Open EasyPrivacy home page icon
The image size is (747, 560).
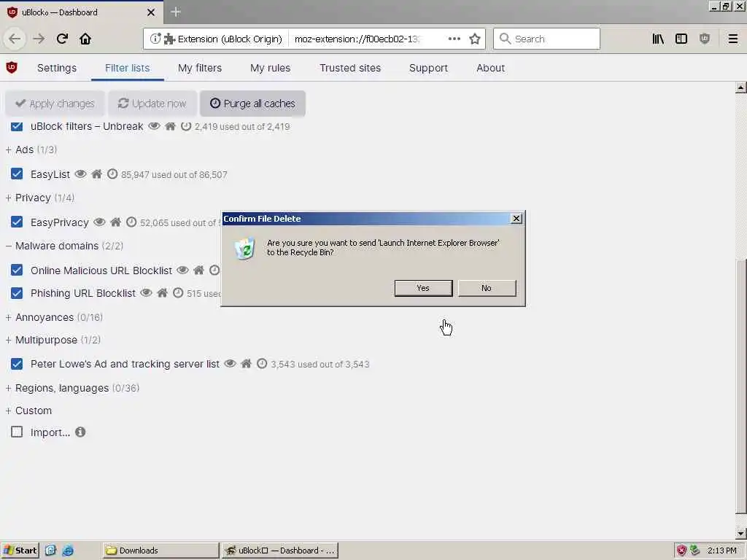(115, 222)
